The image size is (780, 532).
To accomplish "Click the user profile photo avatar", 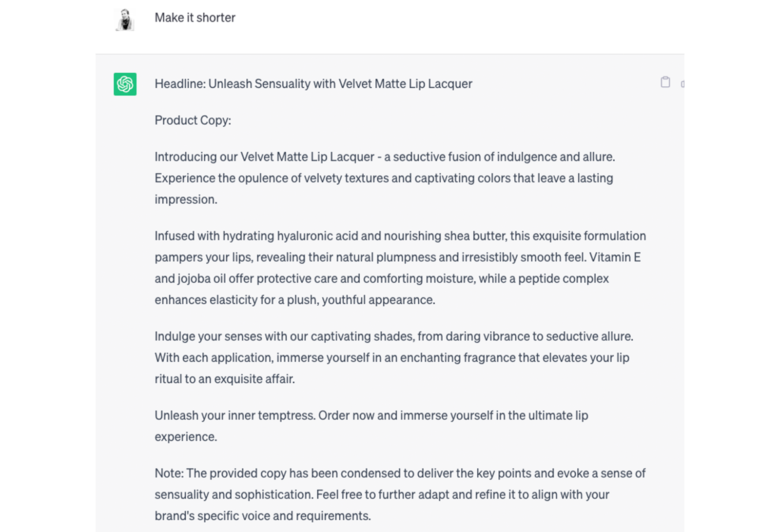I will point(125,20).
